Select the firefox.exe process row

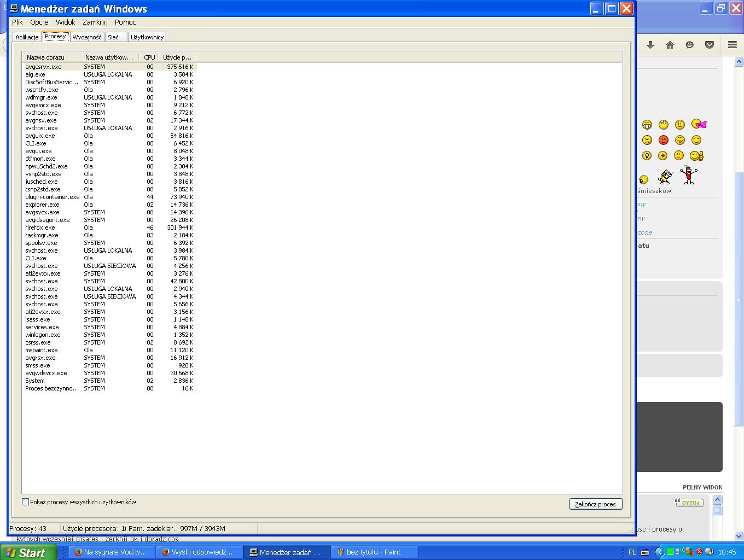pos(40,227)
